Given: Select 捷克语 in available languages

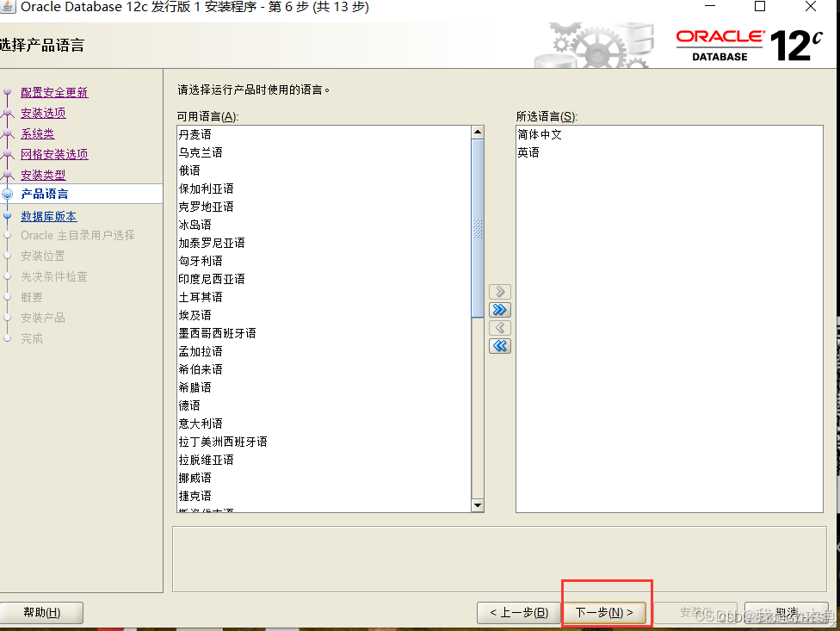Looking at the screenshot, I should (x=324, y=496).
